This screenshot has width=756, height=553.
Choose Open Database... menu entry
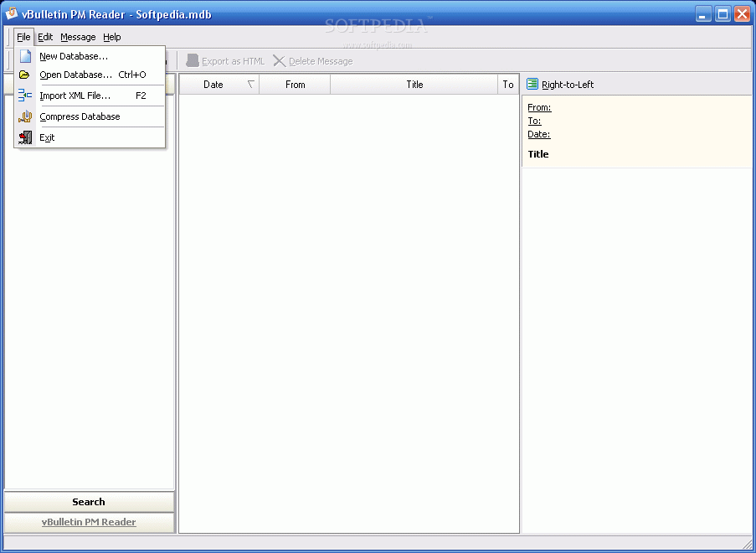point(90,75)
